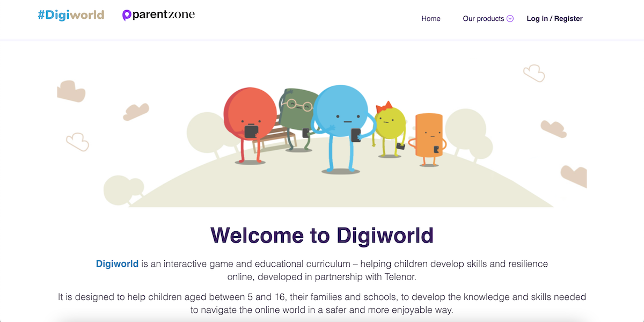The width and height of the screenshot is (644, 322).
Task: Click the blue Digiworld hyperlink in the description
Action: coord(117,264)
